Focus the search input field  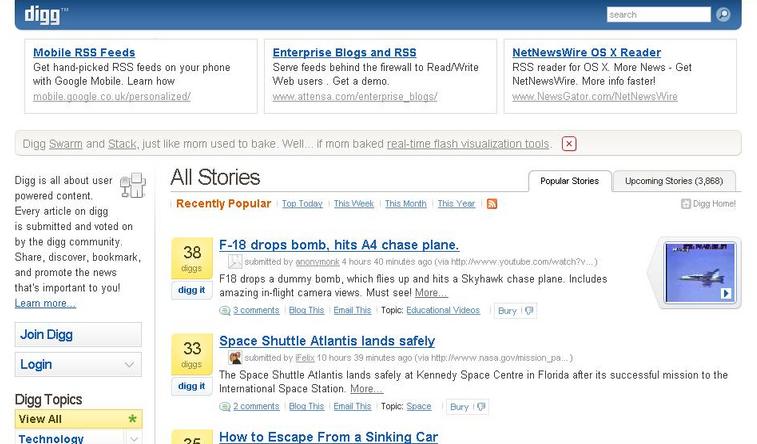(x=659, y=14)
